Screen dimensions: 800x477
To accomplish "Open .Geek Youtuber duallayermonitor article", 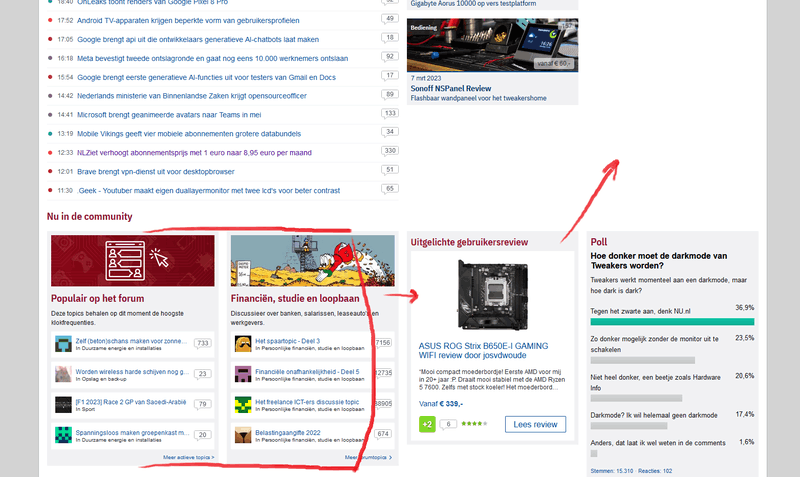I will (x=208, y=190).
